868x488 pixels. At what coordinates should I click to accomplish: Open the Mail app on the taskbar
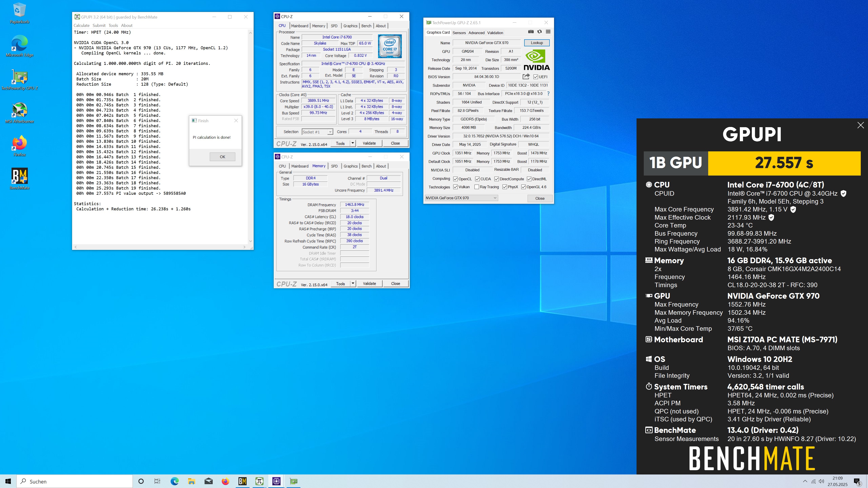pyautogui.click(x=209, y=481)
